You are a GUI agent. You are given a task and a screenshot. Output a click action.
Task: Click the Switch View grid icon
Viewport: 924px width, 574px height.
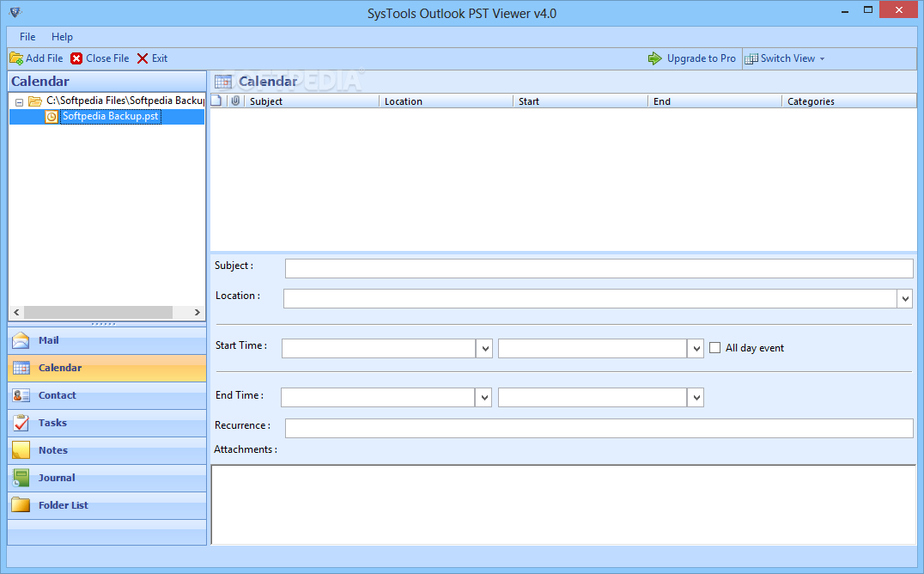tap(751, 58)
